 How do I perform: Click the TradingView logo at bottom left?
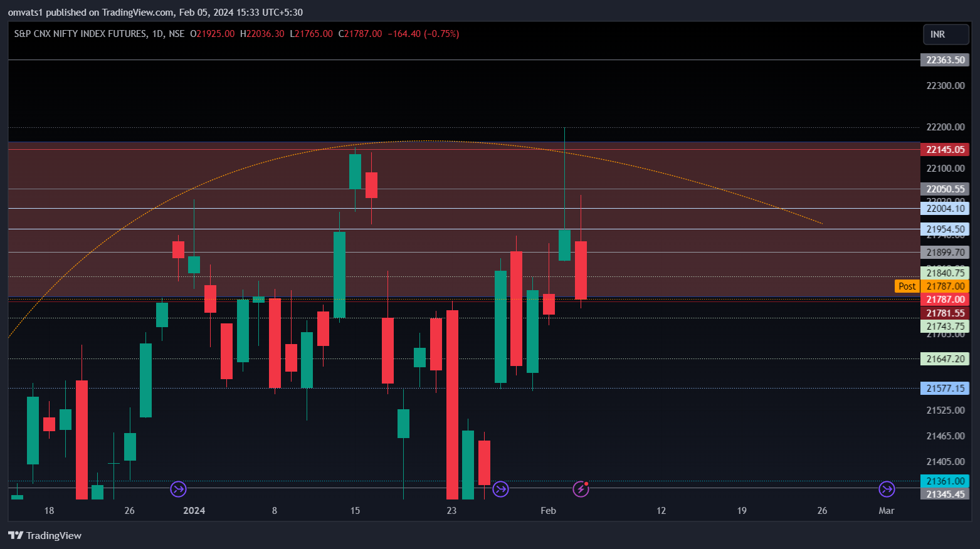[45, 535]
